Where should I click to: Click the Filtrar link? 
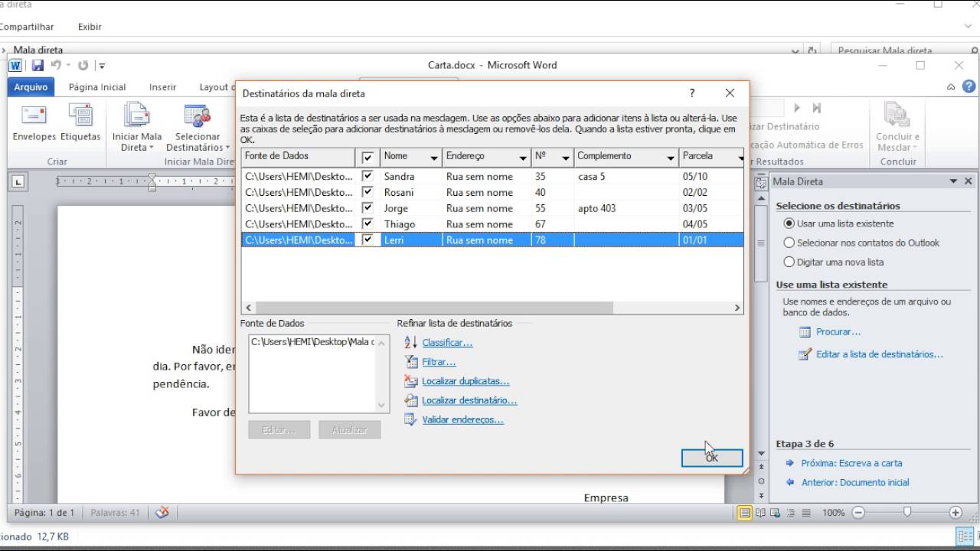pyautogui.click(x=439, y=362)
